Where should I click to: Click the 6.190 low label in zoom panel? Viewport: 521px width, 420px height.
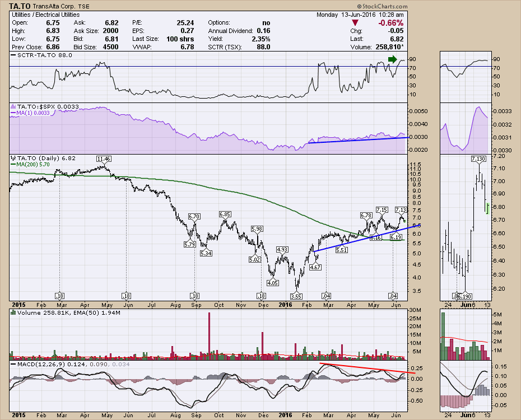pyautogui.click(x=465, y=296)
